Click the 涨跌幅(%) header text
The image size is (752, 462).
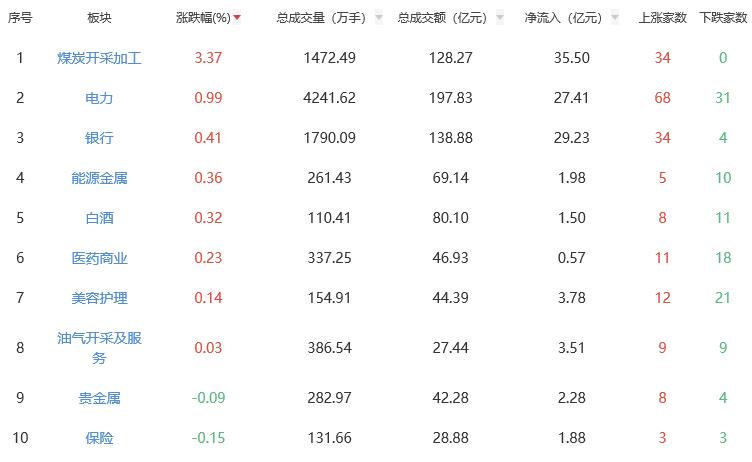click(x=202, y=18)
